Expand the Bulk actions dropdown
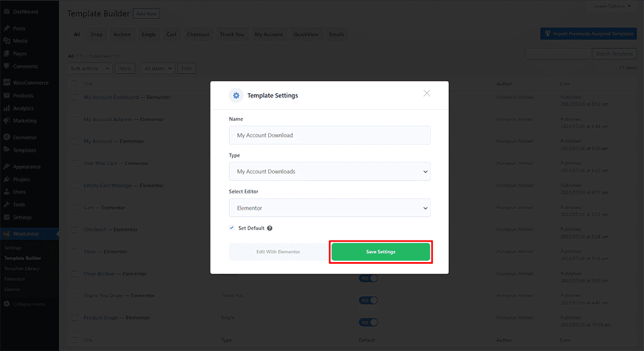This screenshot has width=644, height=351. (x=90, y=69)
